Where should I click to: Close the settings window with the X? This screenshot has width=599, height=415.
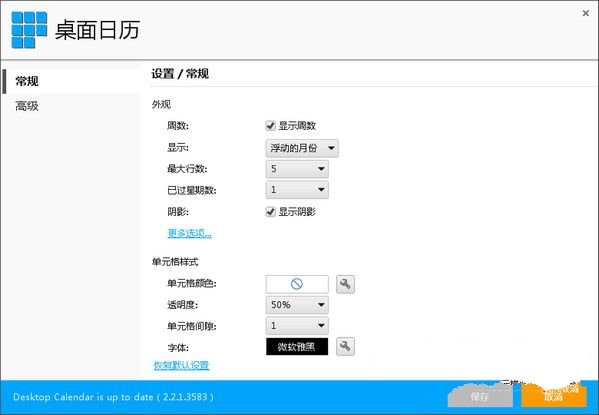tap(586, 13)
